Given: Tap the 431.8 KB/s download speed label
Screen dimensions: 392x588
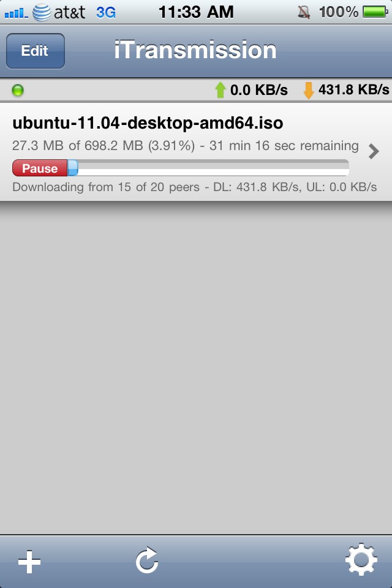Looking at the screenshot, I should click(x=354, y=89).
